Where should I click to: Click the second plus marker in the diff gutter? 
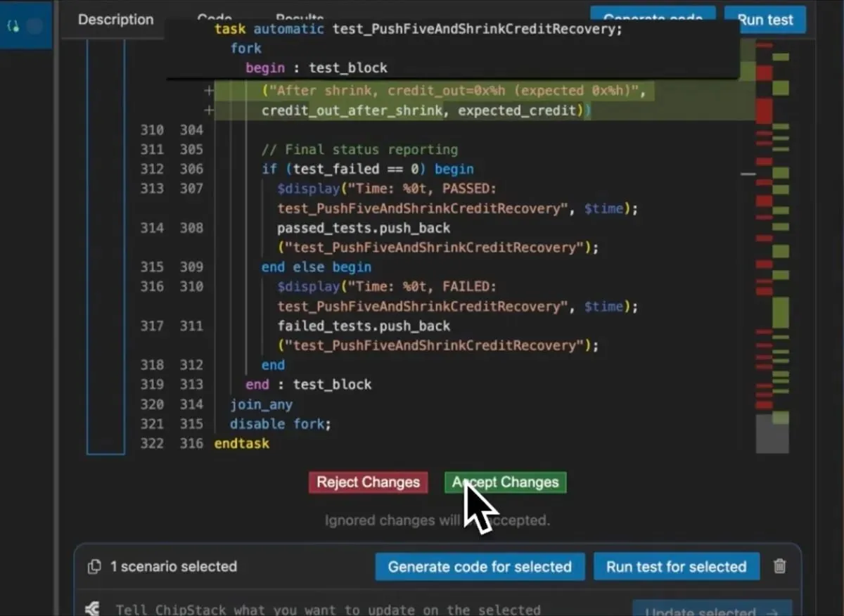pos(208,110)
